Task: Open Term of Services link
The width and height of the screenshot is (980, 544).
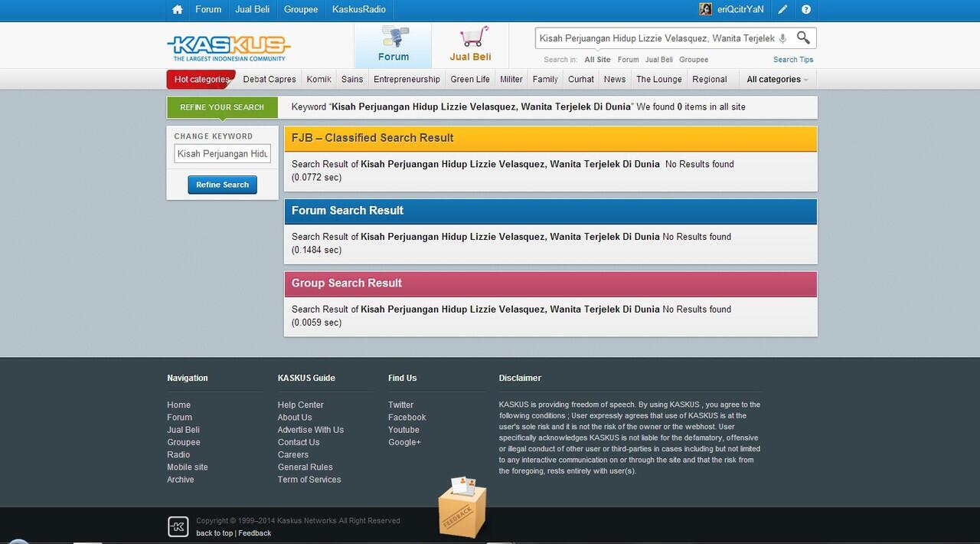Action: pos(309,480)
